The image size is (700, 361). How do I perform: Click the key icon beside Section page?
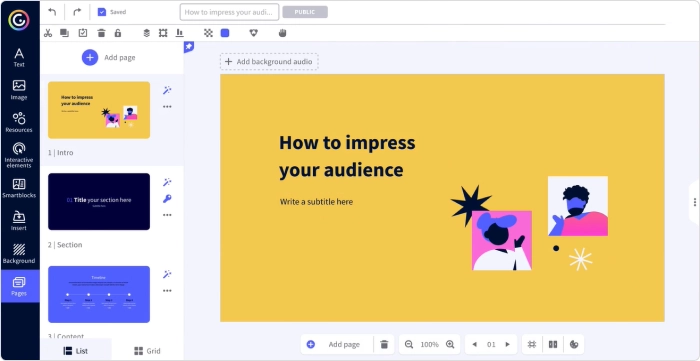pyautogui.click(x=167, y=199)
